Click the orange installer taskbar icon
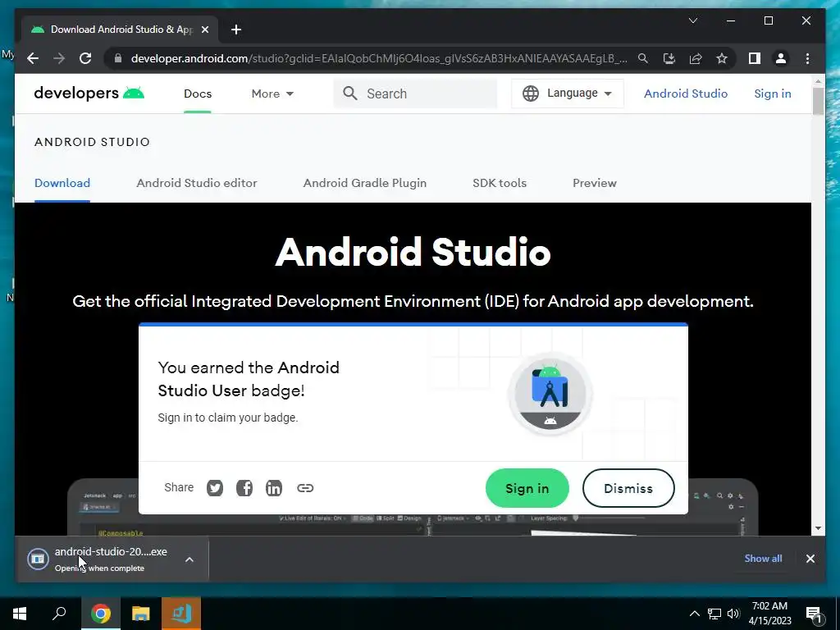The width and height of the screenshot is (840, 630). tap(181, 614)
